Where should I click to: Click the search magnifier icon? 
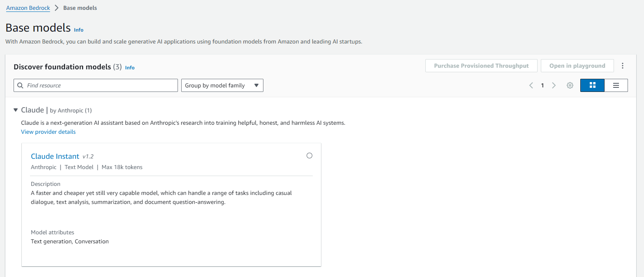pyautogui.click(x=21, y=85)
